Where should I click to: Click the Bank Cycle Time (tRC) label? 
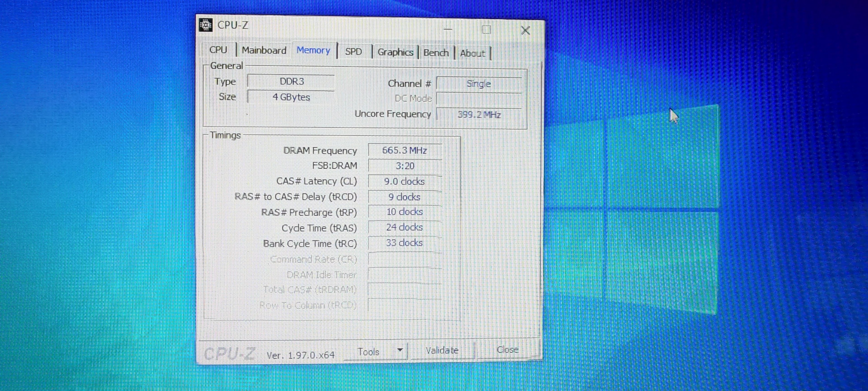[x=310, y=243]
